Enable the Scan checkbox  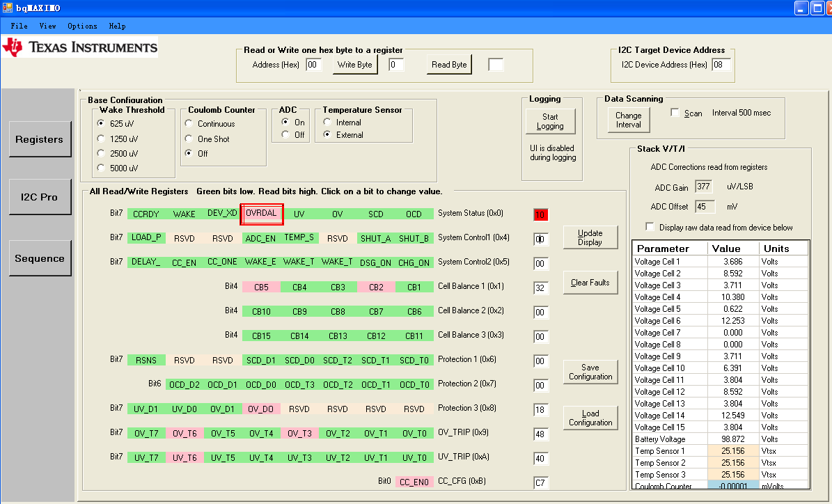pos(675,113)
